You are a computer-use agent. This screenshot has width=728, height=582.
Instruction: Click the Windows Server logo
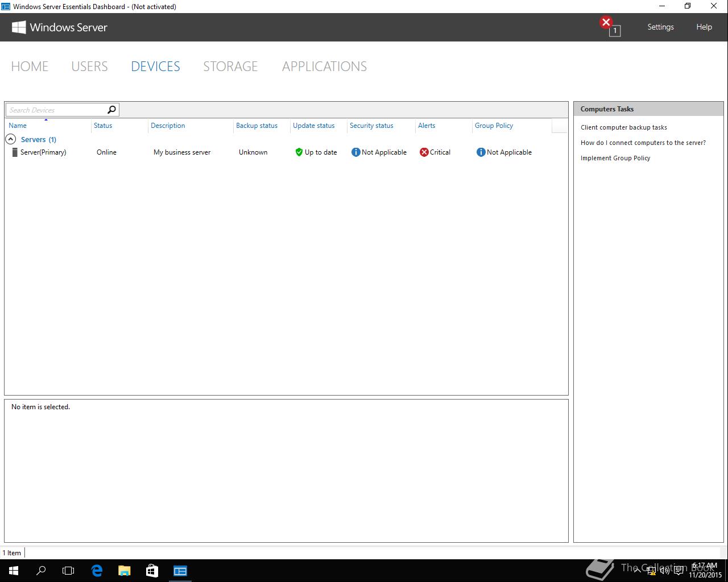pos(60,27)
